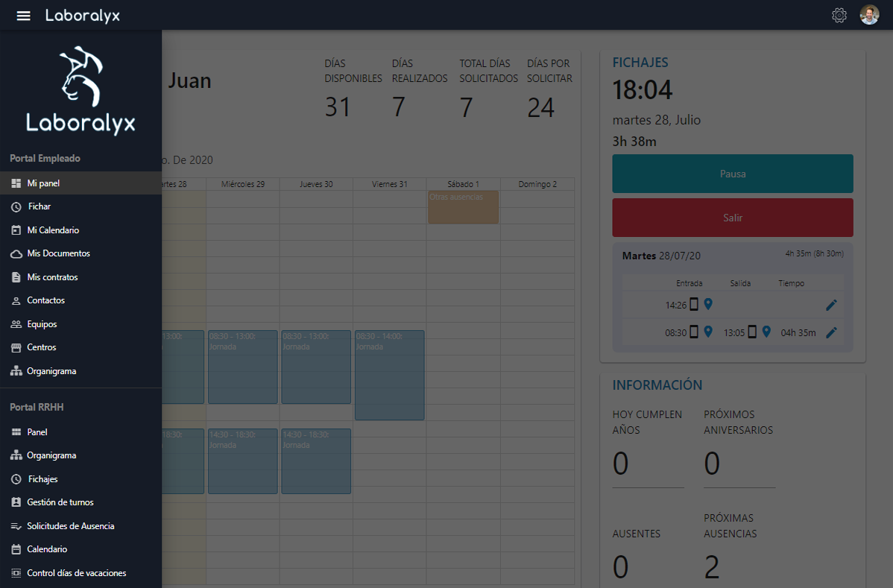This screenshot has height=588, width=893.
Task: Click the Centros store icon
Action: 16,347
